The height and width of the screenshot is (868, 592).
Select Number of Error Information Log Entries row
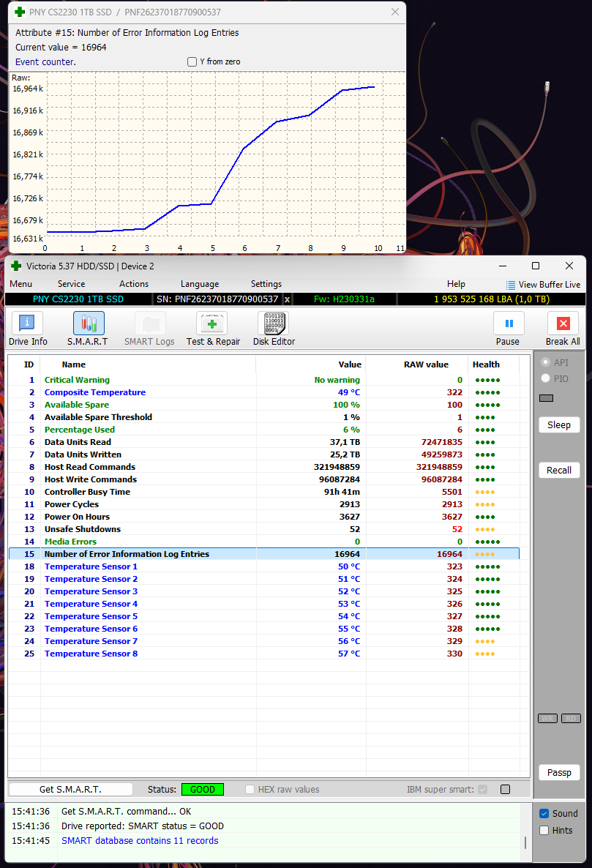(x=264, y=554)
